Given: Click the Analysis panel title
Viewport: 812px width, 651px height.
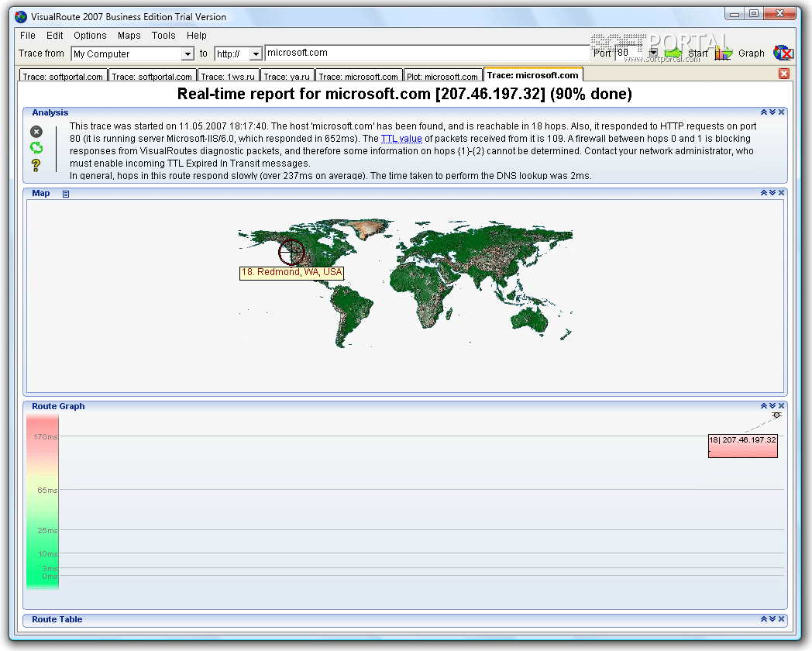Looking at the screenshot, I should click(50, 112).
